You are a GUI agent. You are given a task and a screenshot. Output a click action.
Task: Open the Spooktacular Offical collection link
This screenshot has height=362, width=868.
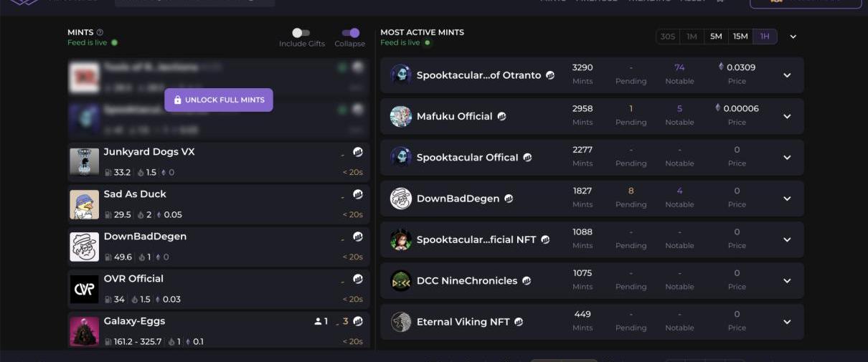click(x=467, y=158)
